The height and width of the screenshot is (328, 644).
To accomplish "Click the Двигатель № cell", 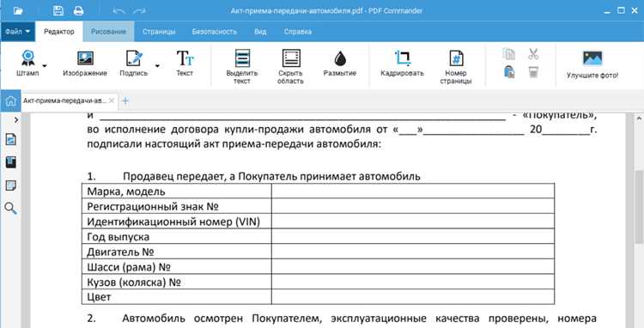I will pos(177,252).
